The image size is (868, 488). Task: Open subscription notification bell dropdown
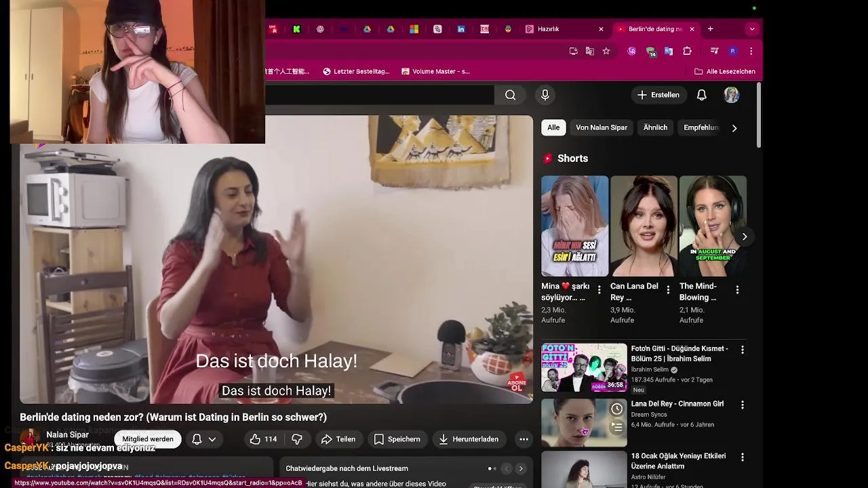[204, 439]
